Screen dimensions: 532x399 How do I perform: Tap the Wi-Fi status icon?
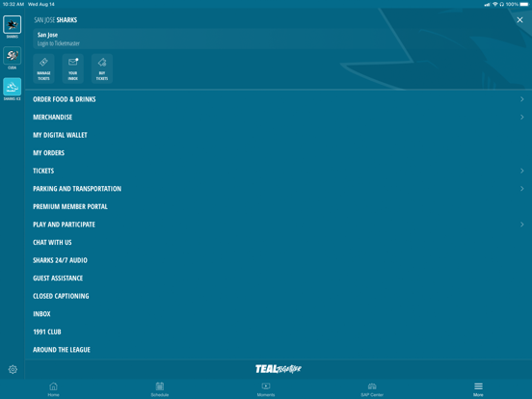tap(495, 5)
